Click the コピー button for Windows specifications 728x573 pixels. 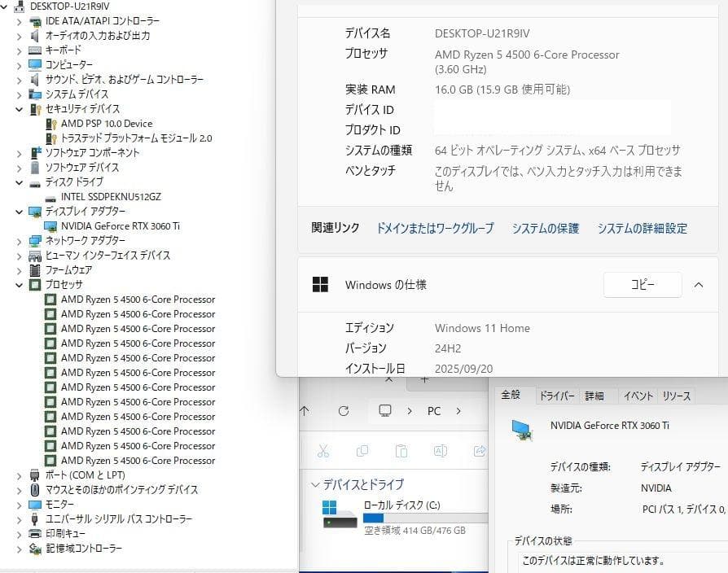point(642,285)
